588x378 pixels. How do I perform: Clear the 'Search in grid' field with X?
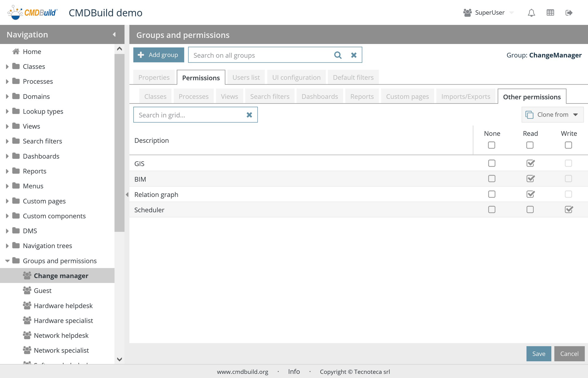tap(249, 115)
